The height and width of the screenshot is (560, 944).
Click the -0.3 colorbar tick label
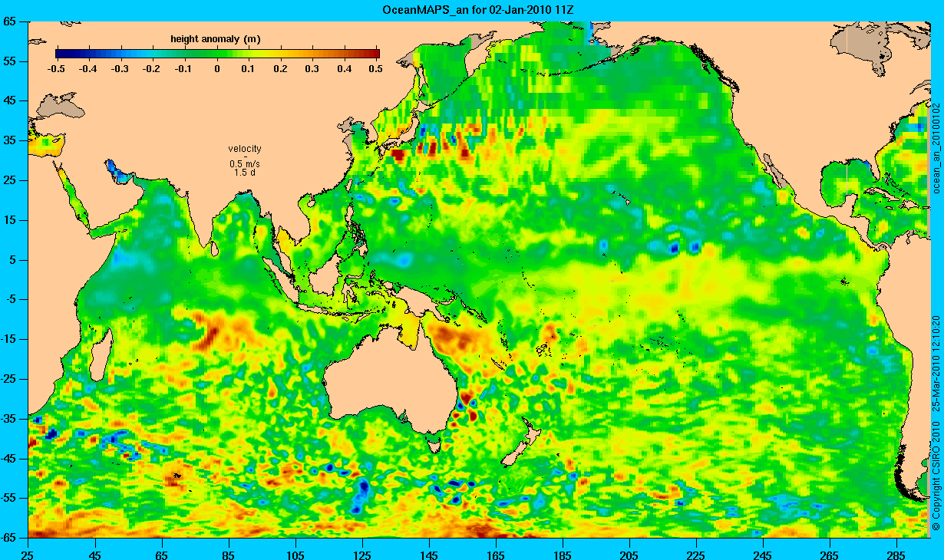pyautogui.click(x=120, y=68)
